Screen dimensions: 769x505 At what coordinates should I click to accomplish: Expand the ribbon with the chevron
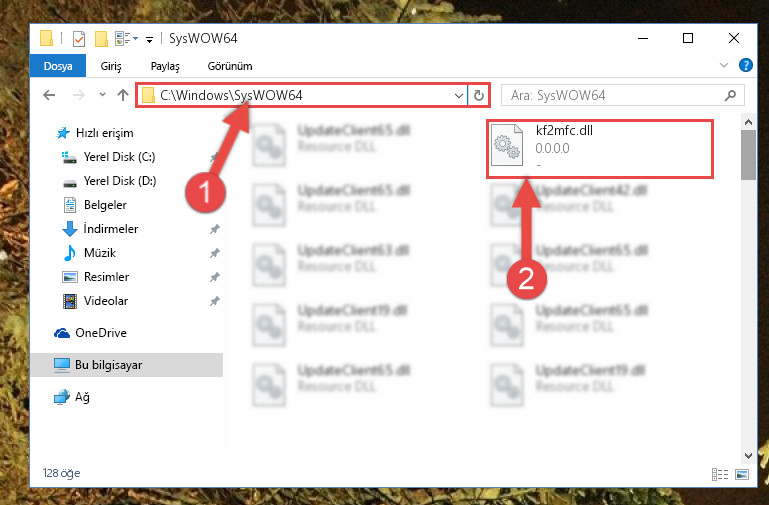click(724, 65)
